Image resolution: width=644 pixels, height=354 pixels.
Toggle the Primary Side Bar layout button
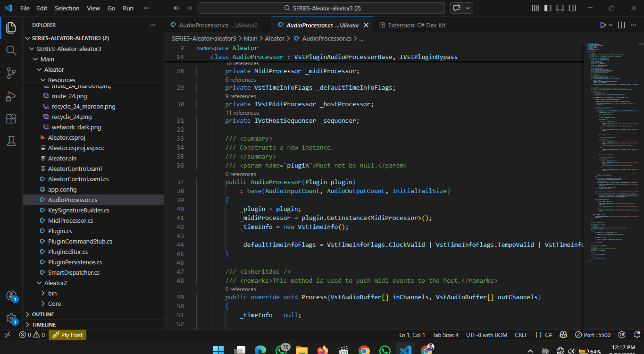[x=547, y=8]
